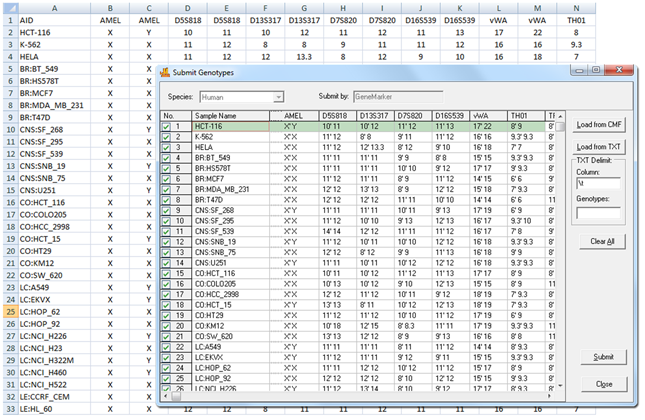Click spreadsheet cell CO:HCC_2998

pos(54,227)
